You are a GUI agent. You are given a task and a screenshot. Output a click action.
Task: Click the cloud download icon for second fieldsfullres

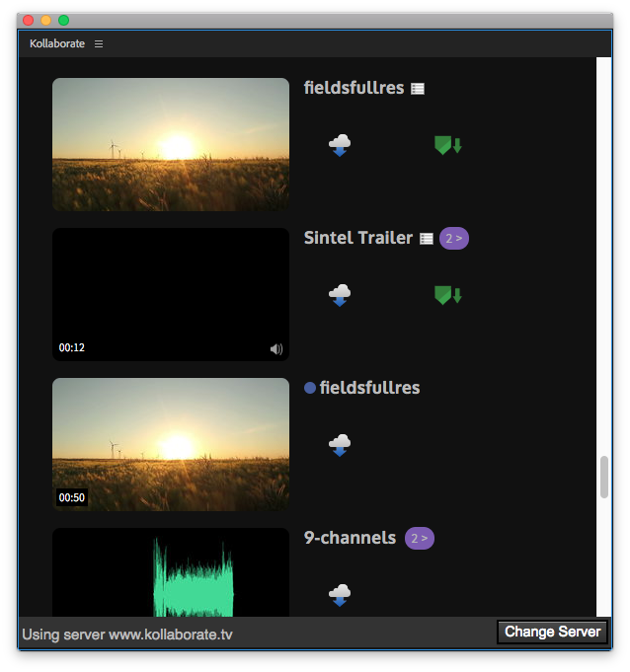[x=340, y=445]
